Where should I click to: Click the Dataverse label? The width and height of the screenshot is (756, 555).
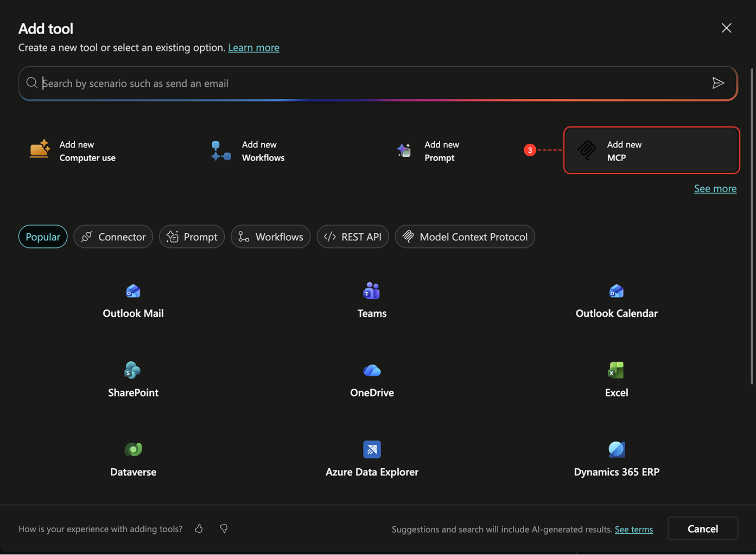tap(133, 472)
